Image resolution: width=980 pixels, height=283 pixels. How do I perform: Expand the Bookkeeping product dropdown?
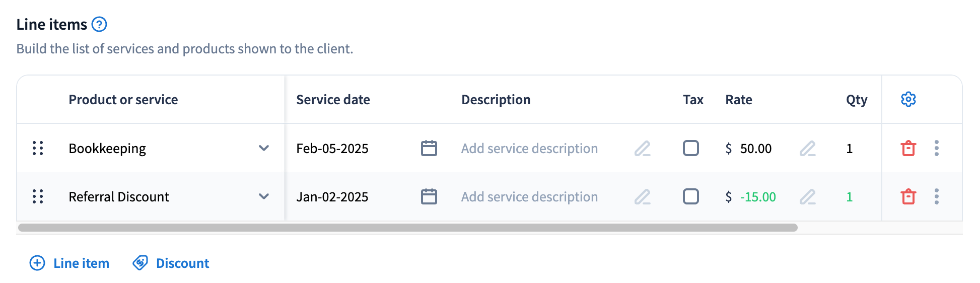263,148
